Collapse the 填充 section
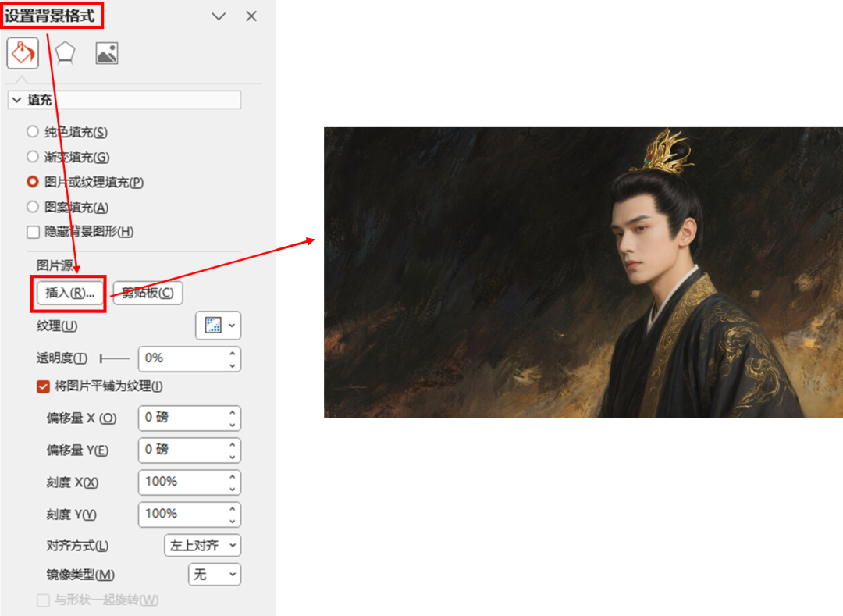 coord(124,100)
